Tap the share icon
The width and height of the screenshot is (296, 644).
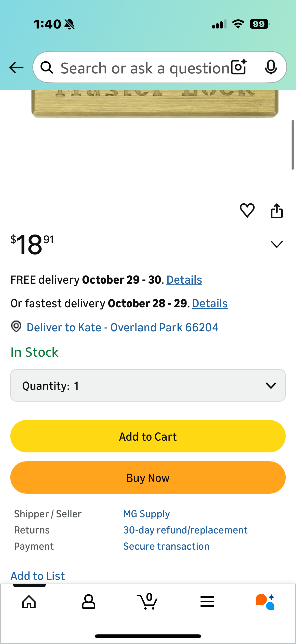277,211
